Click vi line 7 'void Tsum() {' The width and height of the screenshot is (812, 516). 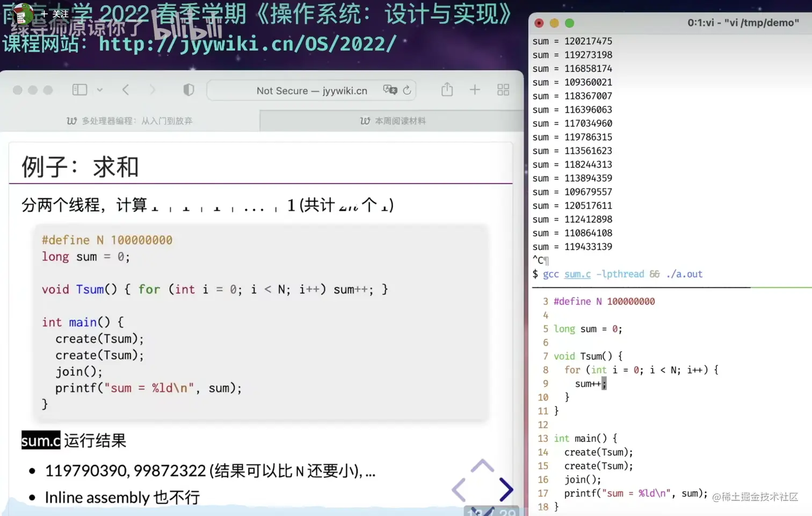click(588, 356)
